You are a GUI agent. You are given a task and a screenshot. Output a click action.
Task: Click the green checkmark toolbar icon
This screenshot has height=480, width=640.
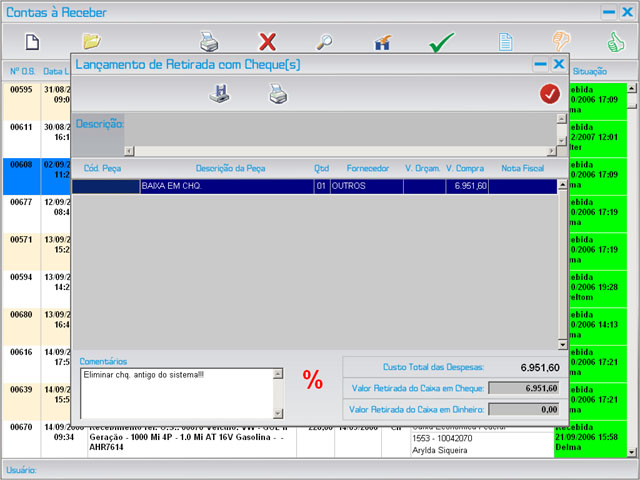pos(442,43)
